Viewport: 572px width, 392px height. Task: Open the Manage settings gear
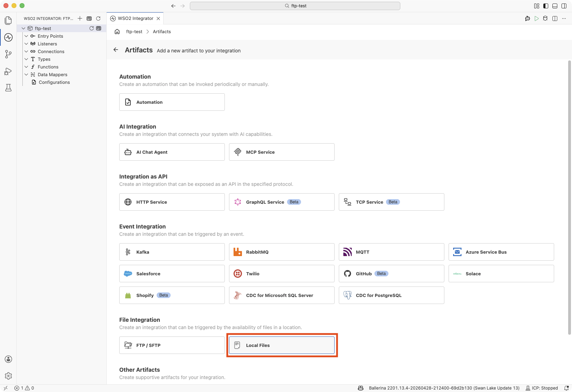(x=8, y=376)
